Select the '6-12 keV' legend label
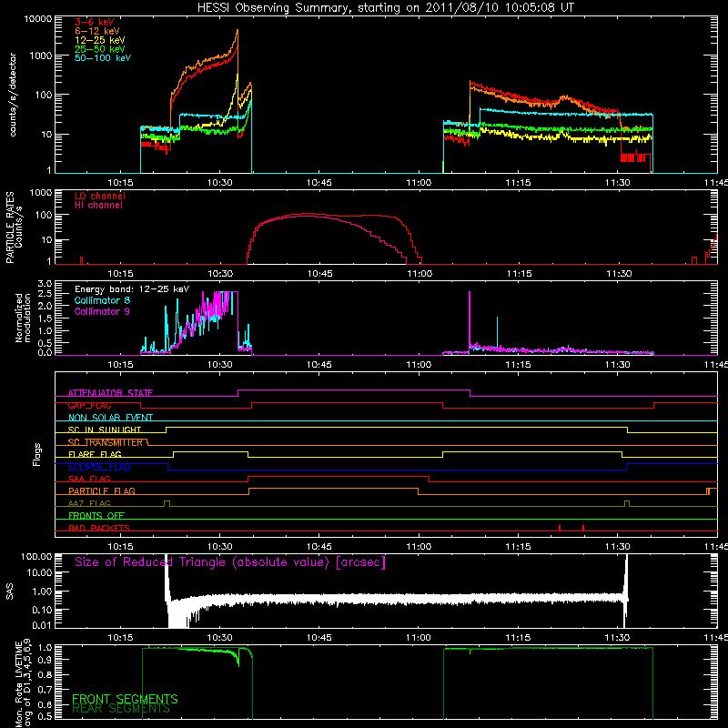Viewport: 728px width, 728px height. [x=97, y=31]
